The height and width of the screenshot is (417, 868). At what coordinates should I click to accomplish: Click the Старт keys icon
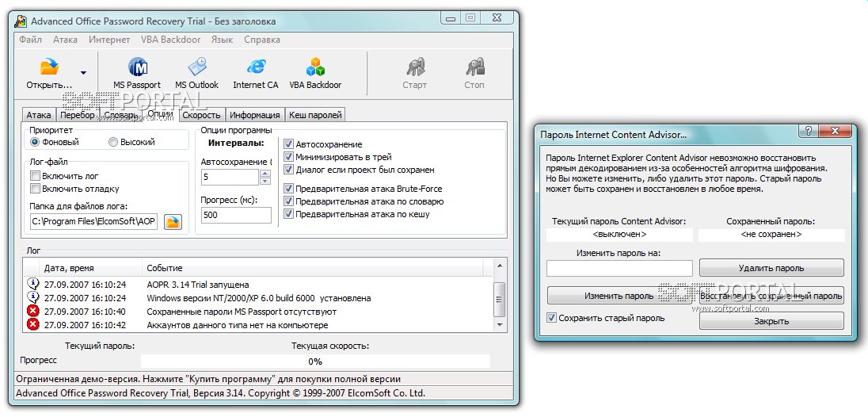(x=415, y=67)
